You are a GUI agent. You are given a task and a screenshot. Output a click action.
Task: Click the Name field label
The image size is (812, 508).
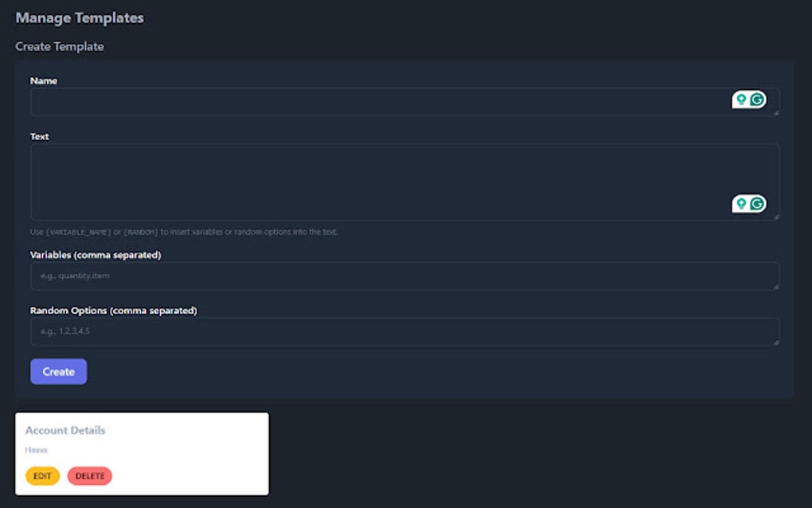[x=44, y=80]
